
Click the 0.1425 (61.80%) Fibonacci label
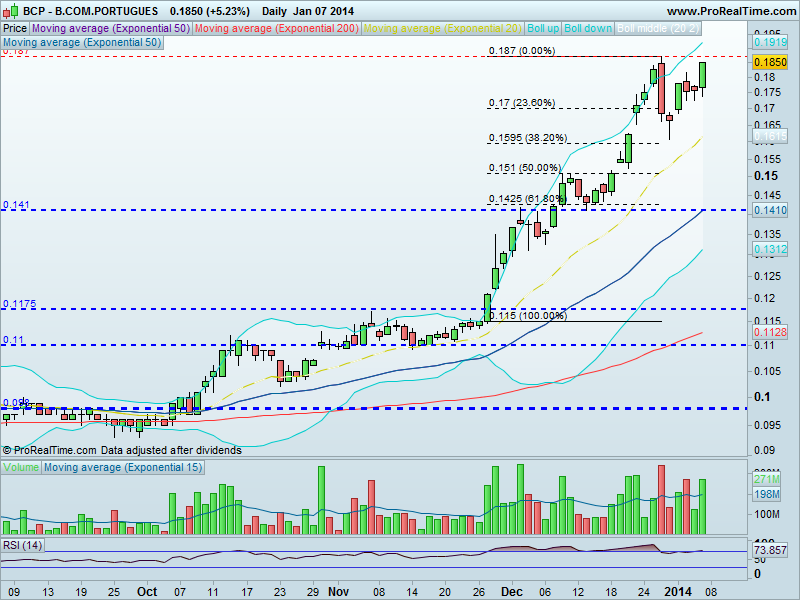pyautogui.click(x=528, y=198)
